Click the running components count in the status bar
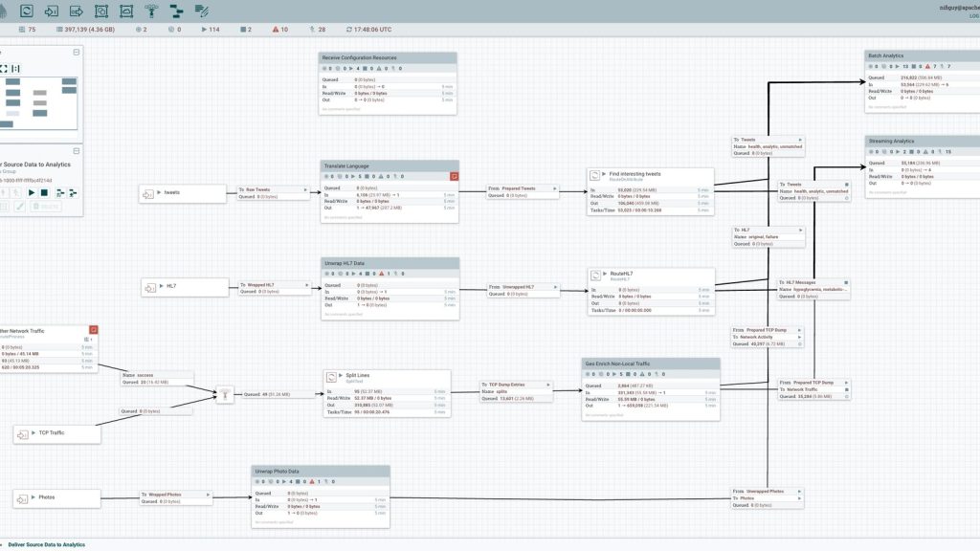 (211, 30)
